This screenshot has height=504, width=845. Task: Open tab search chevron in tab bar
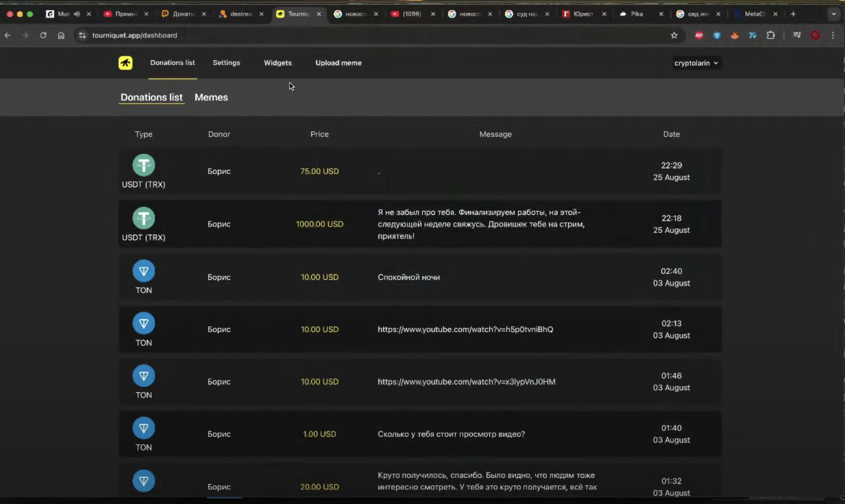point(834,14)
